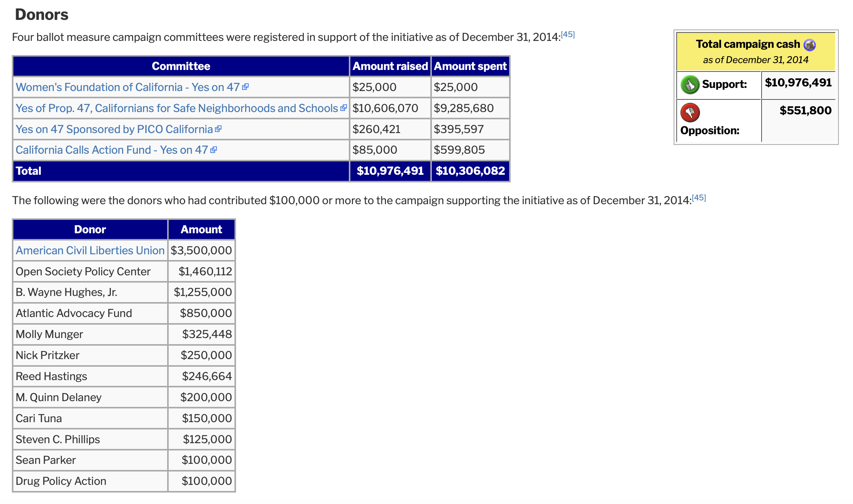Viewport: 853px width, 504px height.
Task: Select the $125,000 amount
Action: point(207,439)
